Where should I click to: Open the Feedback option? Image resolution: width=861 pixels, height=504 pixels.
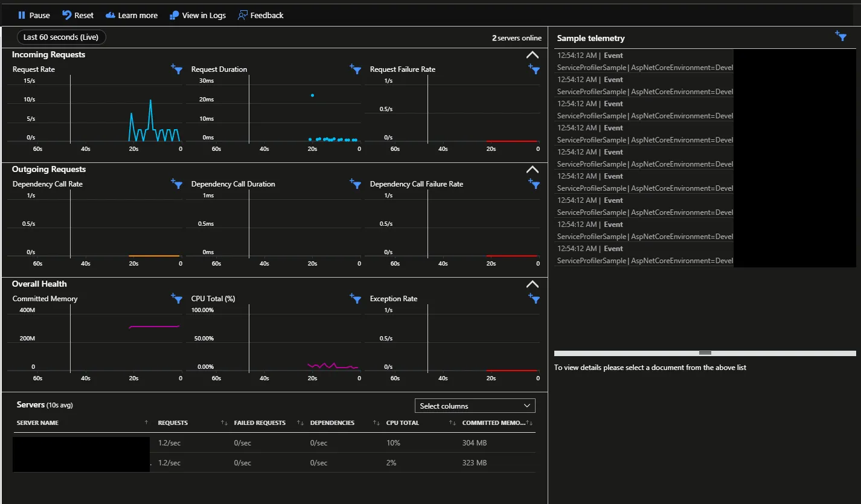coord(260,15)
